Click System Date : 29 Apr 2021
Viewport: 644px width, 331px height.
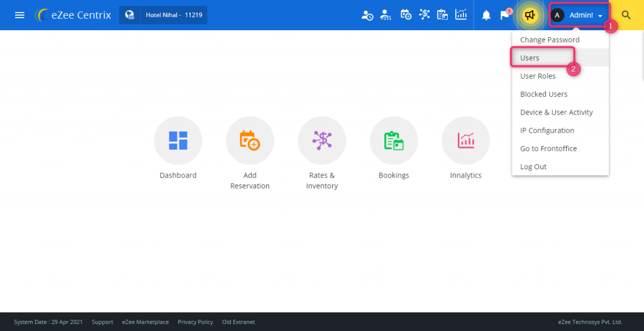pyautogui.click(x=48, y=322)
